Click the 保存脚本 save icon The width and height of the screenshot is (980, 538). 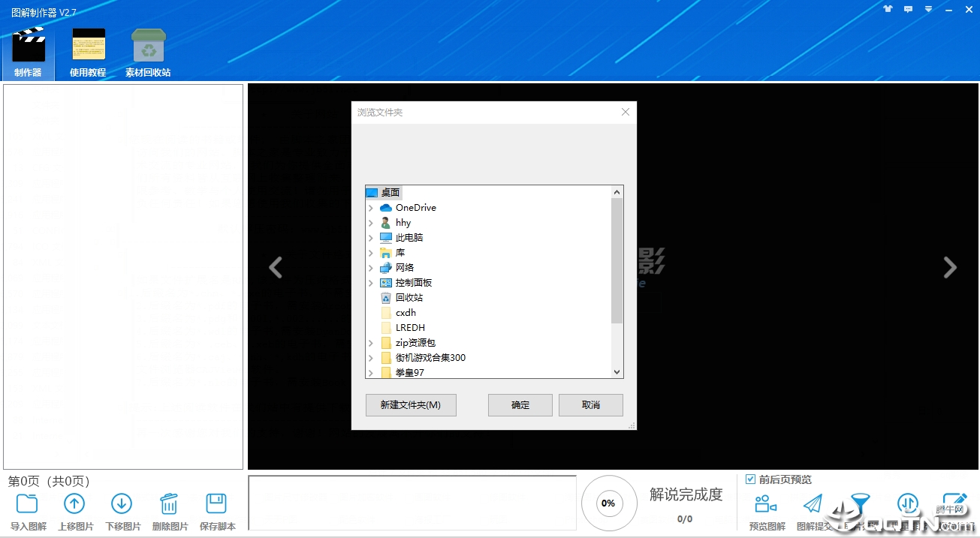click(217, 503)
